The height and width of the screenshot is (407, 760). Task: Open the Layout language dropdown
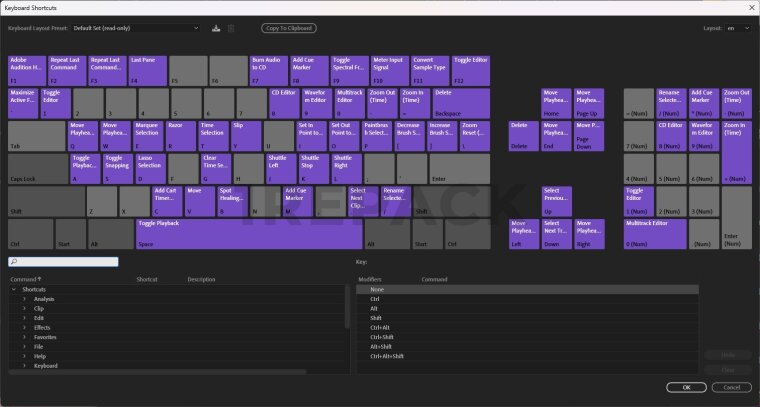737,28
